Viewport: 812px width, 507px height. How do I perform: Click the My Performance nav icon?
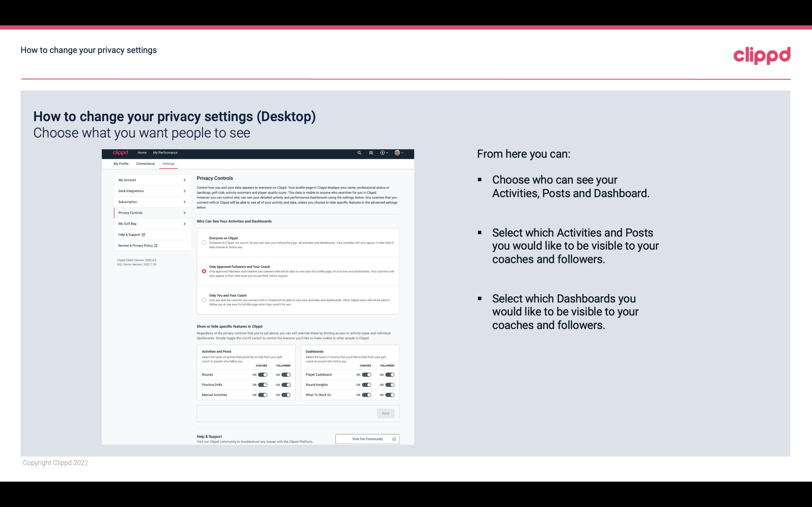(x=166, y=153)
